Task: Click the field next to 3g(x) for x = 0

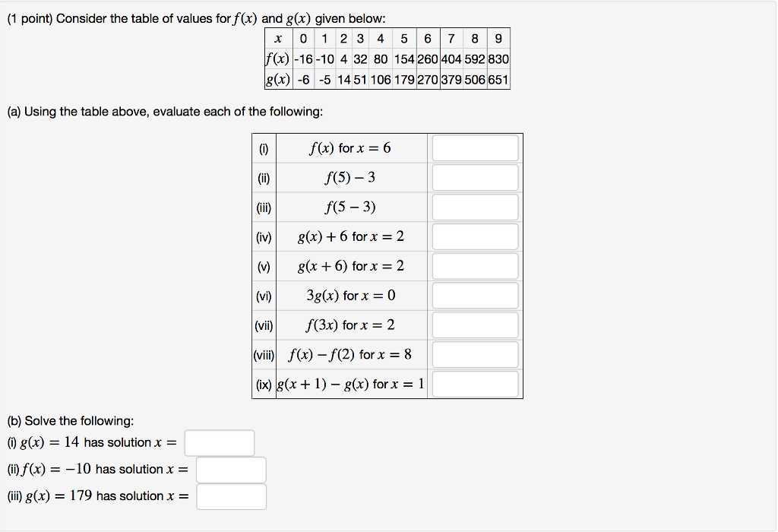Action: coord(474,295)
